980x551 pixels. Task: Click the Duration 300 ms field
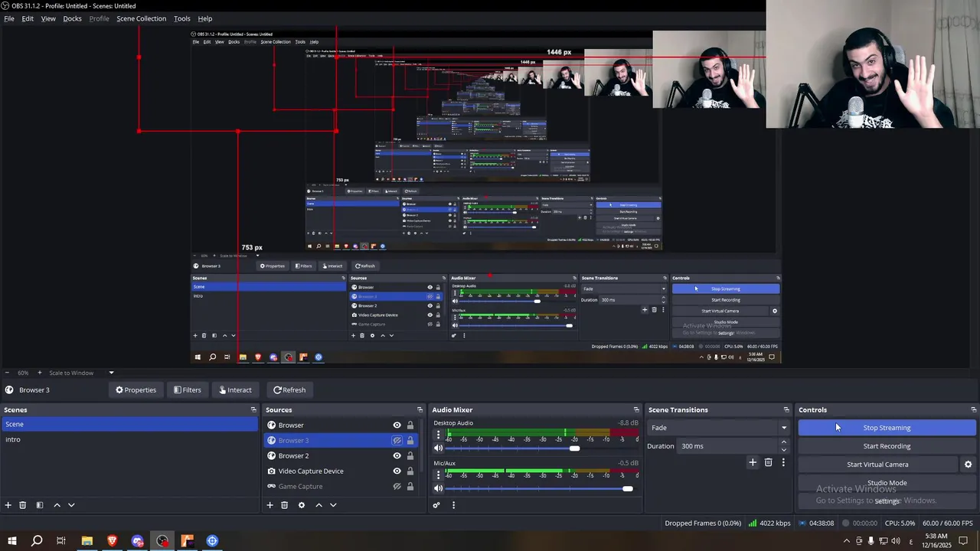pos(727,446)
